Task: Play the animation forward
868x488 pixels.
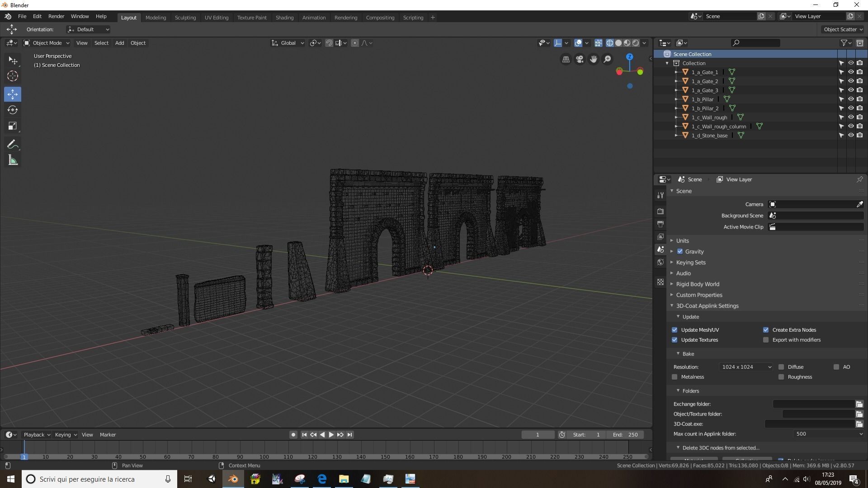Action: click(331, 435)
